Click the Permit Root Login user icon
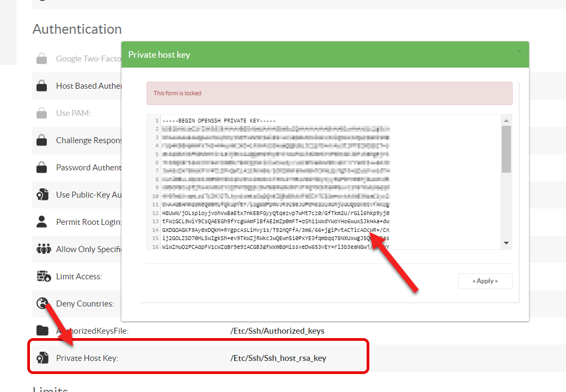Screen dimensions: 566x392 41,222
